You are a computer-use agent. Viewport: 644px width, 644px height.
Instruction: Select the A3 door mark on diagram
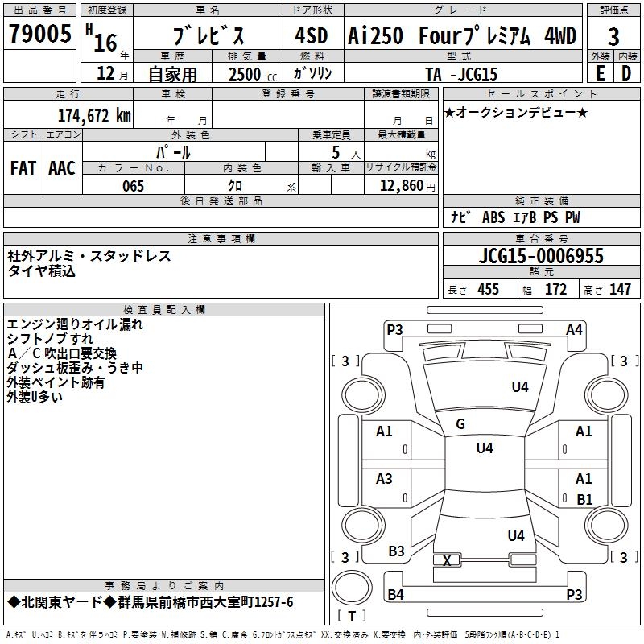click(385, 479)
